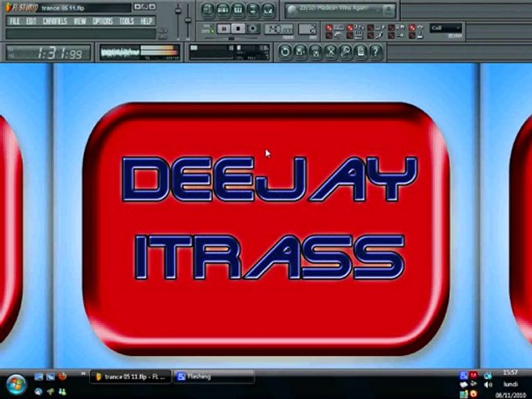Select 'trance 05 11.flp' taskbar button

click(130, 377)
